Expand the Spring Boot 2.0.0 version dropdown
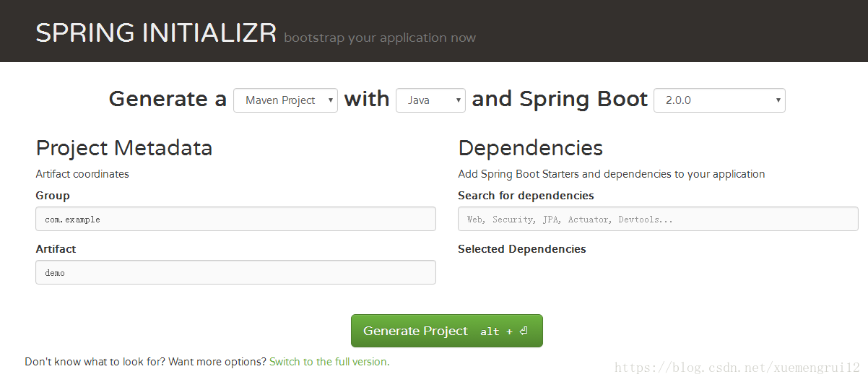This screenshot has height=382, width=868. tap(719, 100)
